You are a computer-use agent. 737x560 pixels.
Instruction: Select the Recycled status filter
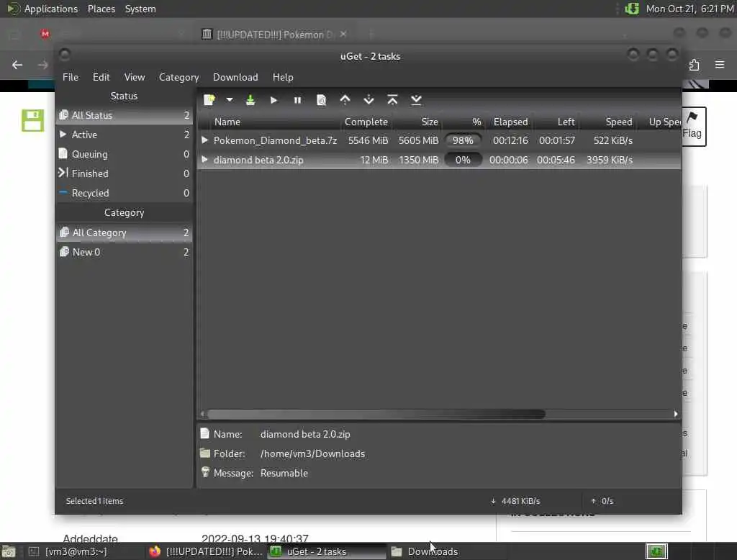coord(124,193)
